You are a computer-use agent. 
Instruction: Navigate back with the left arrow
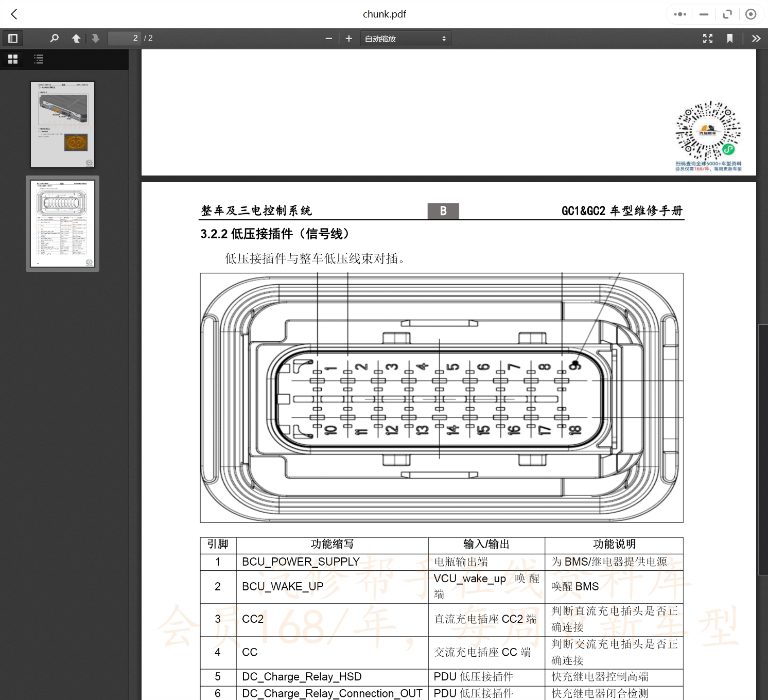pyautogui.click(x=14, y=14)
